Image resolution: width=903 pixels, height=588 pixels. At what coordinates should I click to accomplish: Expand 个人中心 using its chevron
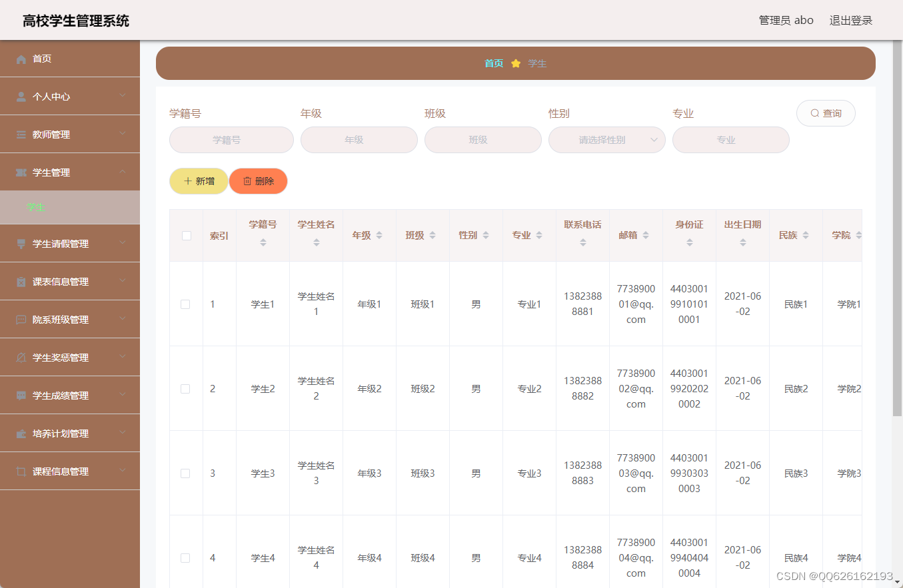click(x=123, y=96)
